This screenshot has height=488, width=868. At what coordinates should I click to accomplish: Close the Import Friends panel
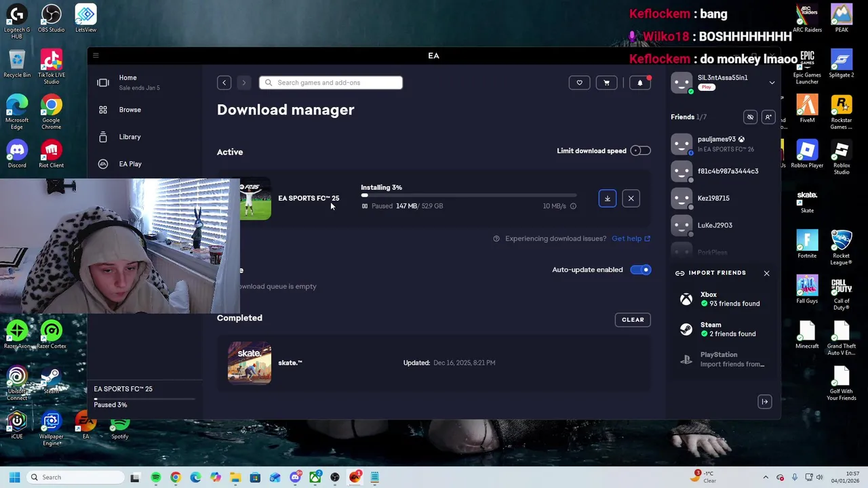point(766,273)
